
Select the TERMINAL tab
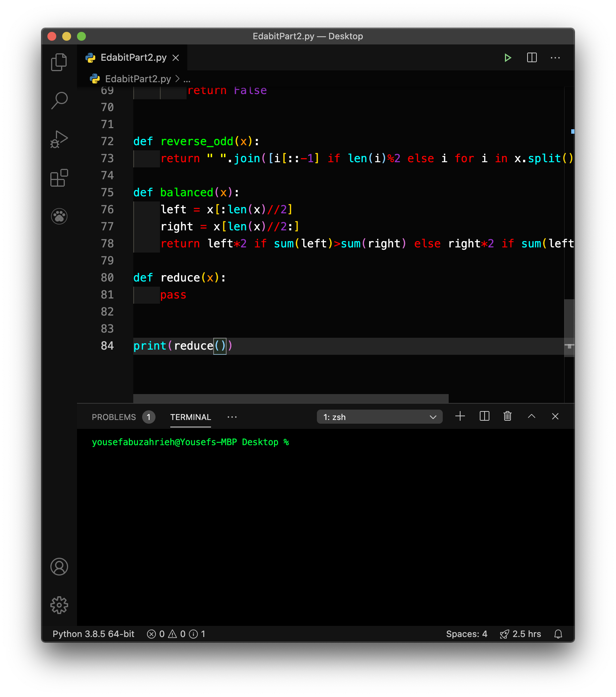[190, 417]
